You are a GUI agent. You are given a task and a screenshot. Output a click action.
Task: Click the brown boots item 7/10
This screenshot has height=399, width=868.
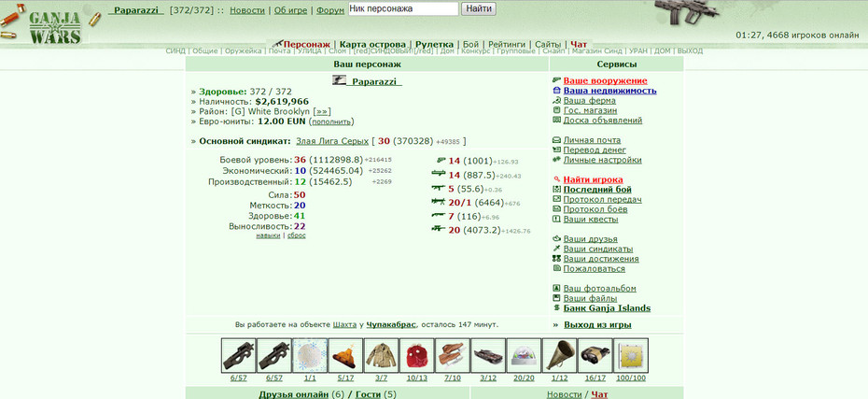pos(453,356)
